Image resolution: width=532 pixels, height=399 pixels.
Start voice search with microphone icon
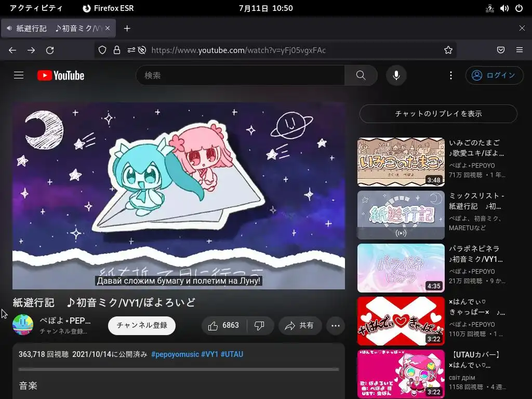coord(396,75)
